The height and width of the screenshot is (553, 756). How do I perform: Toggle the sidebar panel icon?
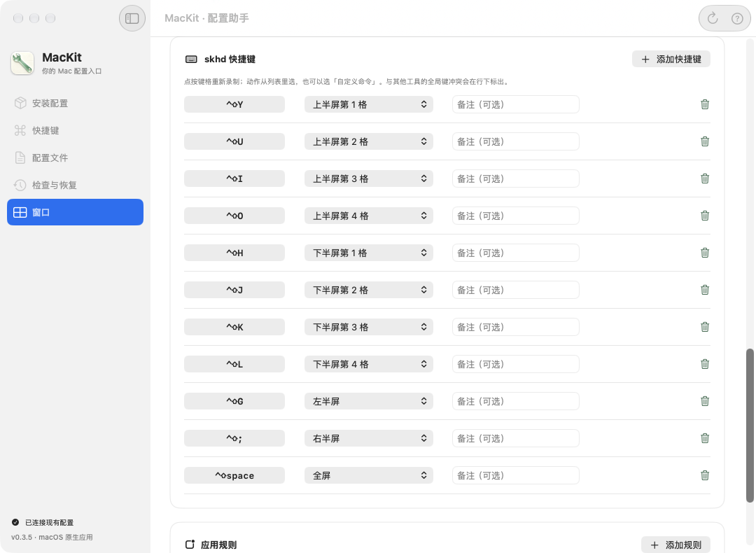(x=132, y=18)
